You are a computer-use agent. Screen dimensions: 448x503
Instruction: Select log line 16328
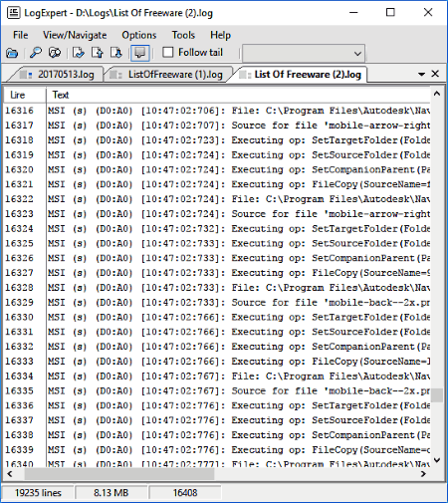click(217, 288)
